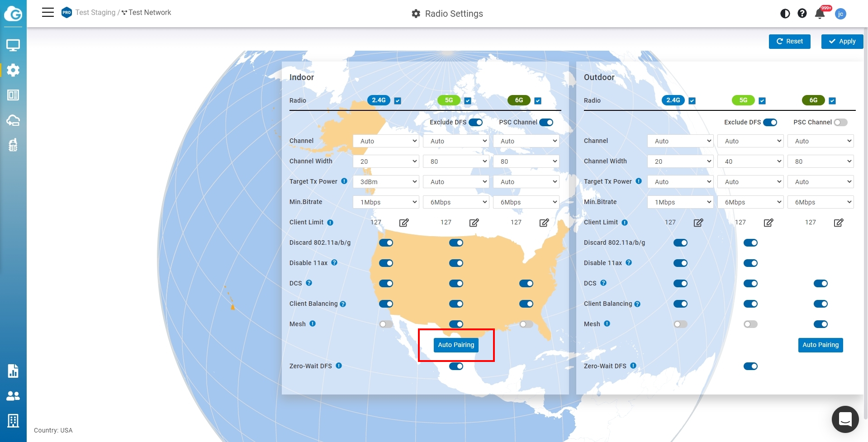The height and width of the screenshot is (442, 868).
Task: Open the report chart sidebar icon
Action: (x=13, y=371)
